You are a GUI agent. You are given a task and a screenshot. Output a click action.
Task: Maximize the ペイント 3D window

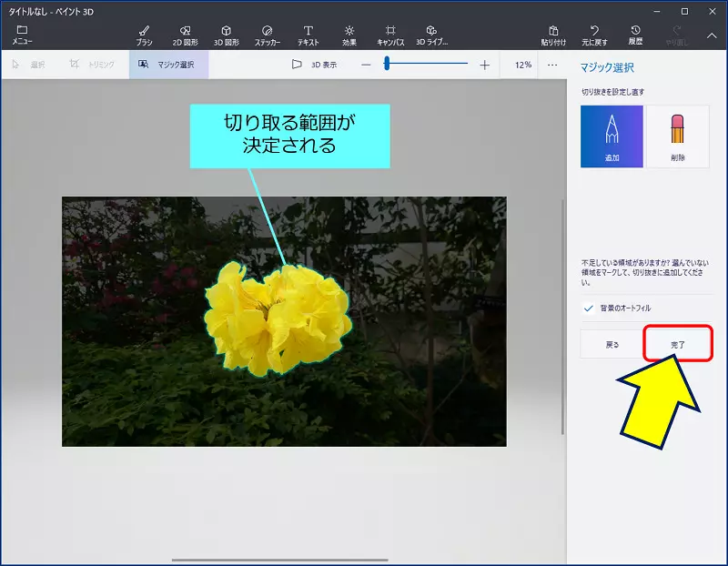(684, 11)
